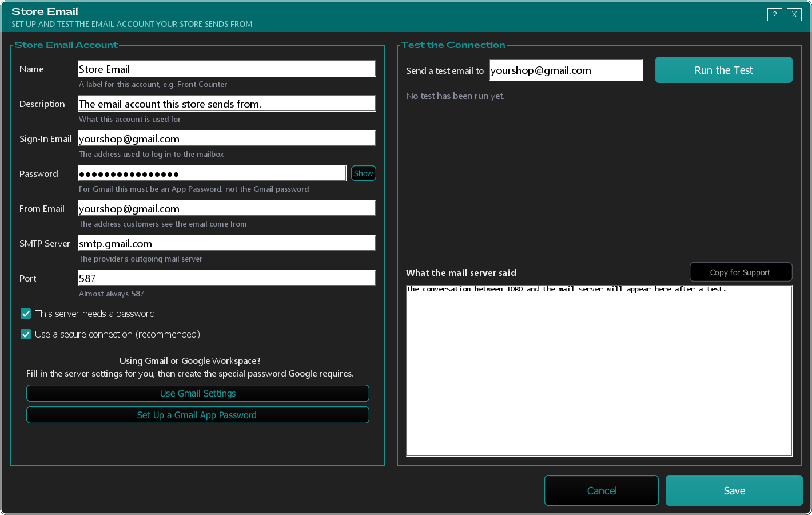The height and width of the screenshot is (515, 812).
Task: Edit the Name field
Action: (227, 69)
